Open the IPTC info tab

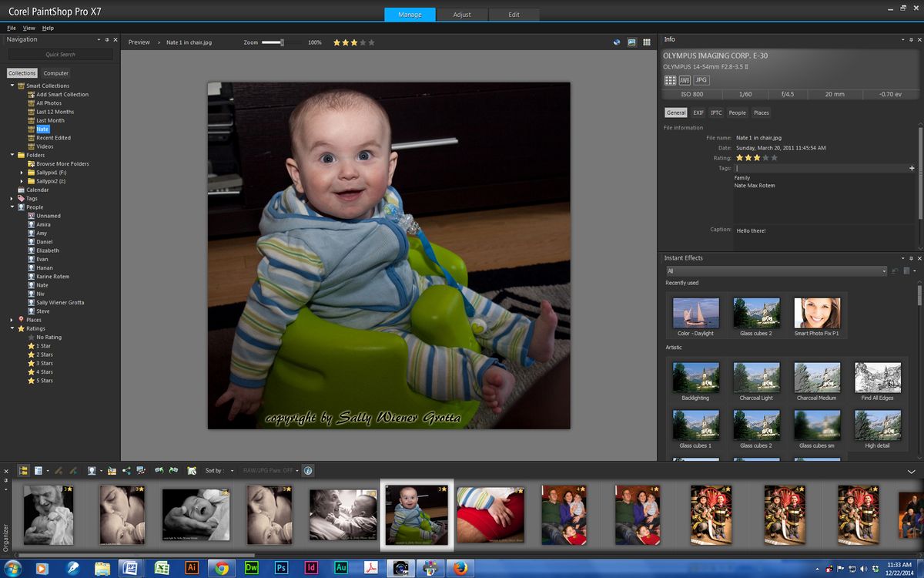click(716, 113)
